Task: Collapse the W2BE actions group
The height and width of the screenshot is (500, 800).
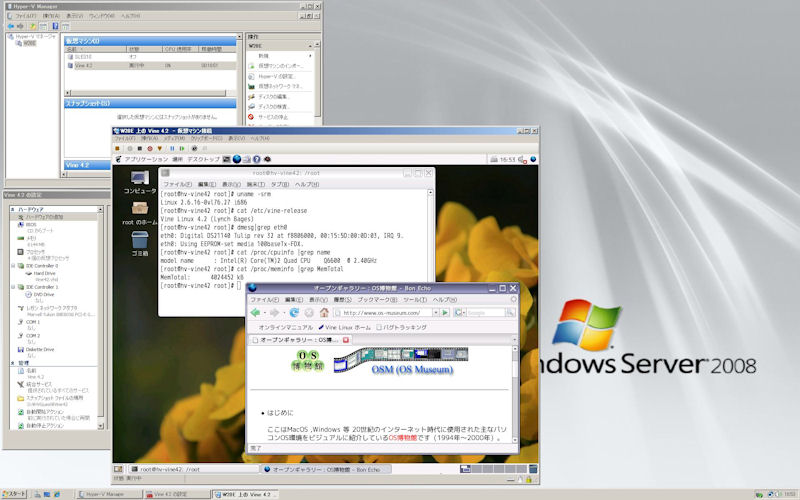Action: pos(309,46)
